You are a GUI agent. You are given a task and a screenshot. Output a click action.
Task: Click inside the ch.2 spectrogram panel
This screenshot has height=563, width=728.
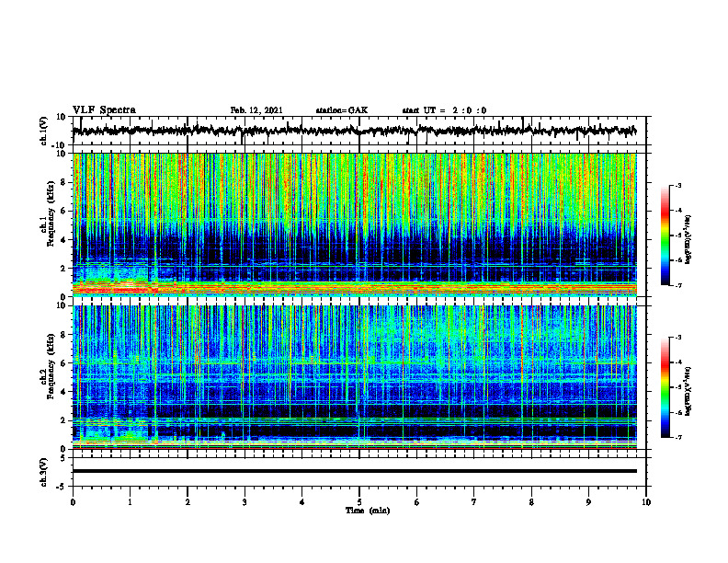coord(354,377)
